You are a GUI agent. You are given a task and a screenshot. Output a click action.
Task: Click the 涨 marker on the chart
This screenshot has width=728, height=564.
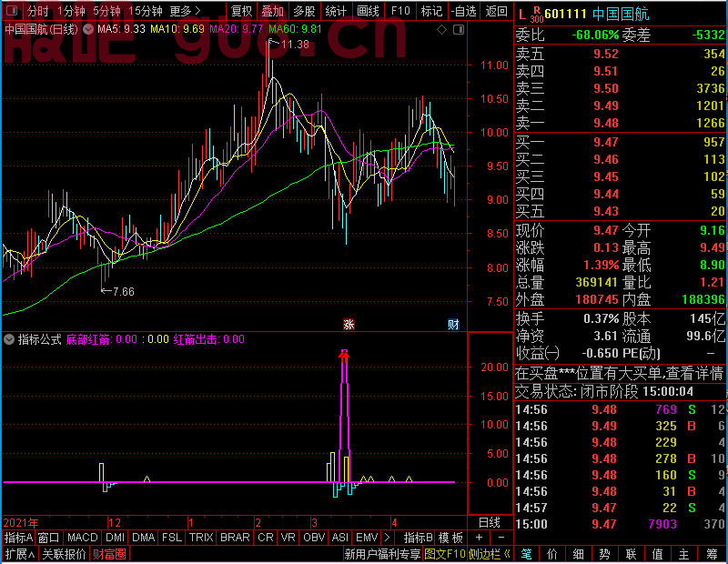point(349,325)
